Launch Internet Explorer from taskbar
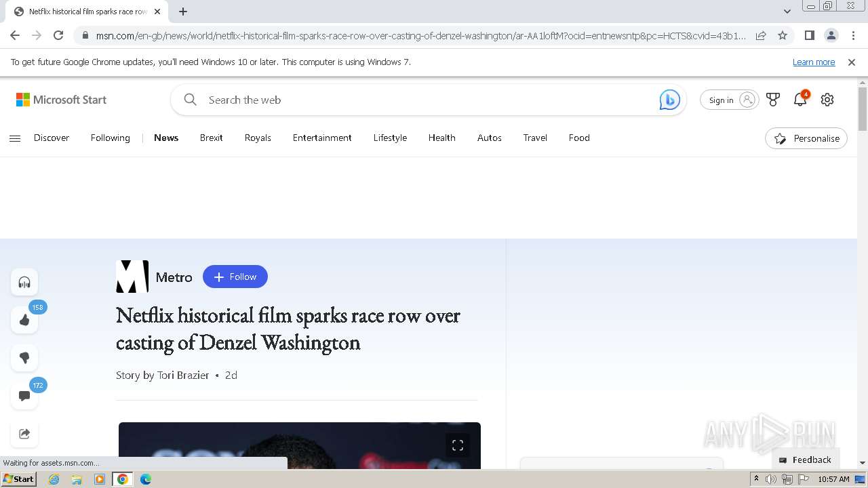868x488 pixels. coord(54,479)
